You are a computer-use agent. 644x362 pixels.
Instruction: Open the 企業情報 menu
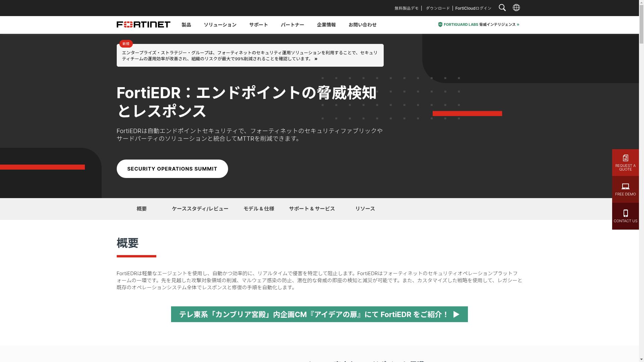(326, 25)
